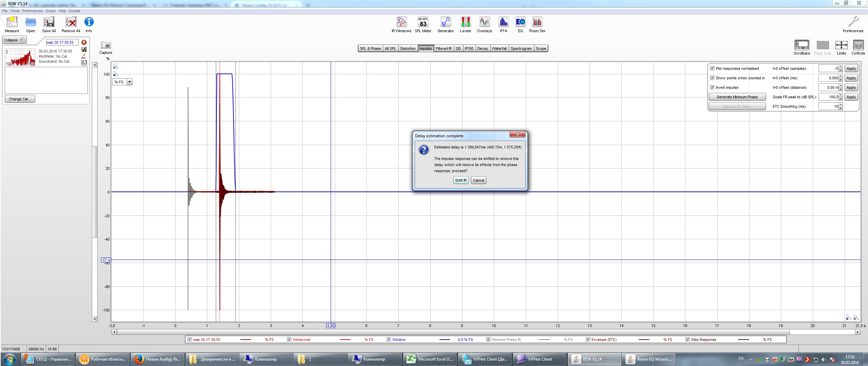Click the horizontal time axis scrollbar
This screenshot has height=366, width=868.
tap(452, 332)
